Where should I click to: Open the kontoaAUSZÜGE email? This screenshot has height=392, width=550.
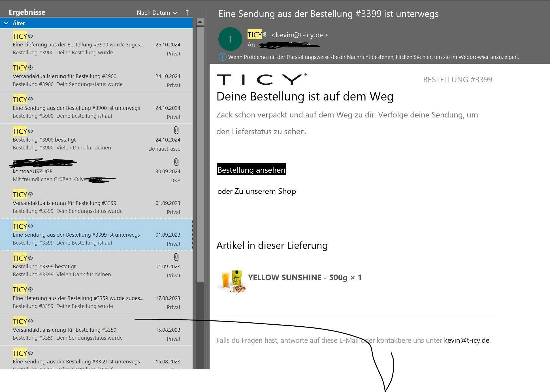[x=96, y=171]
